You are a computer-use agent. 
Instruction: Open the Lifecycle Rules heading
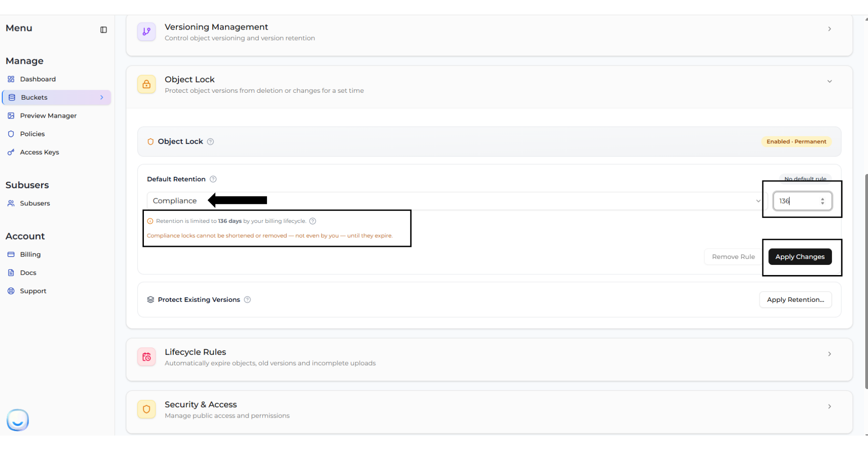[195, 352]
